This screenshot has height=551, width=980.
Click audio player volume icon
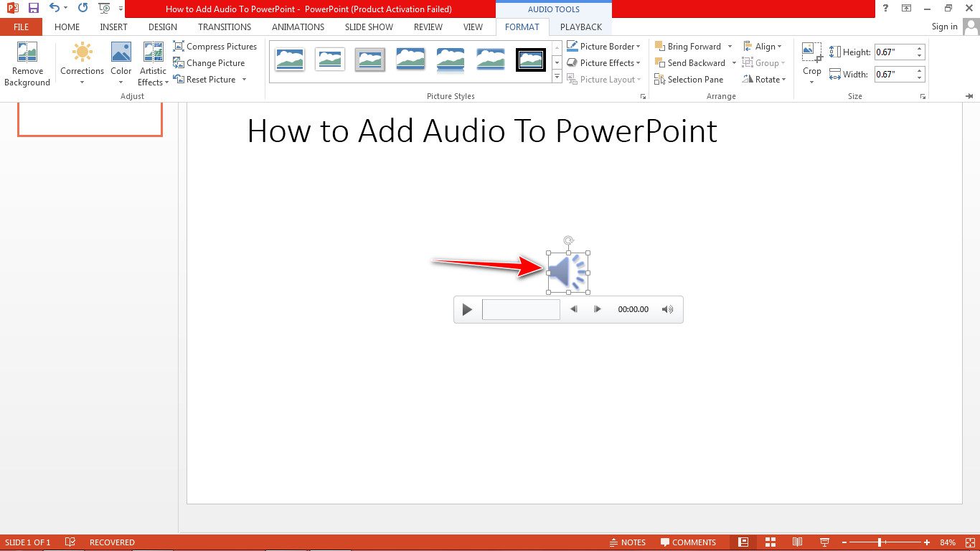coord(667,310)
